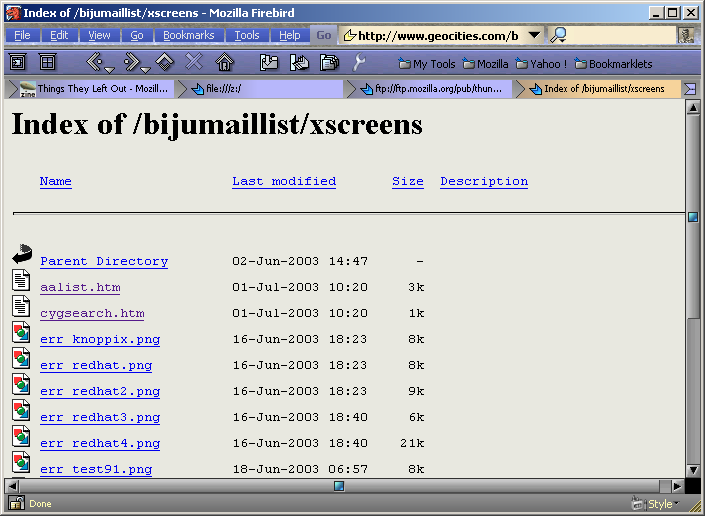Open the Parent Directory link

pyautogui.click(x=104, y=261)
